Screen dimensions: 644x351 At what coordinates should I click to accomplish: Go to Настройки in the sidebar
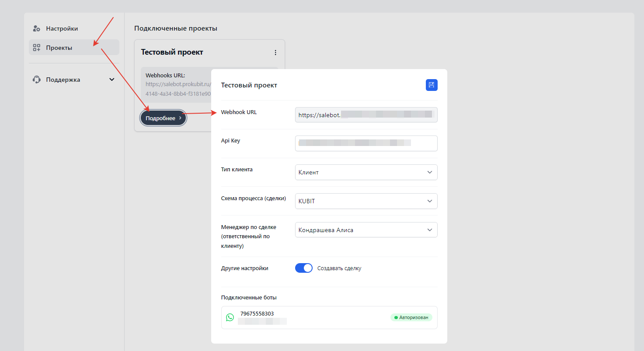tap(62, 28)
